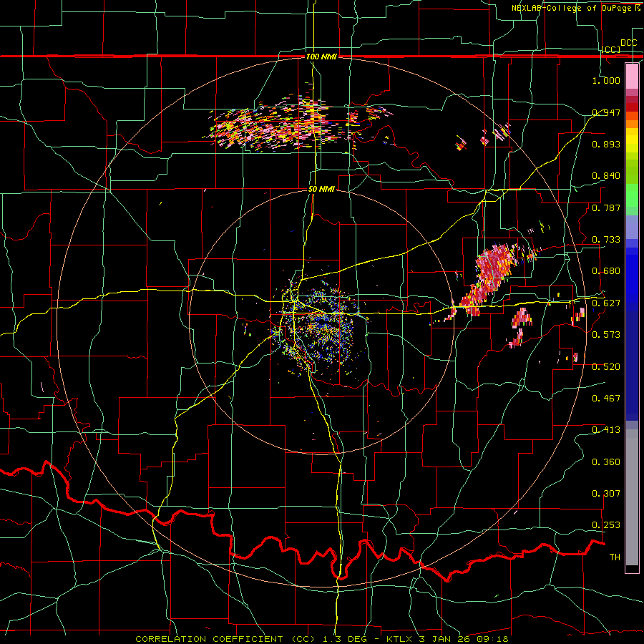Screen dimensions: 644x644
Task: Click the [CC] product label
Action: coord(611,49)
